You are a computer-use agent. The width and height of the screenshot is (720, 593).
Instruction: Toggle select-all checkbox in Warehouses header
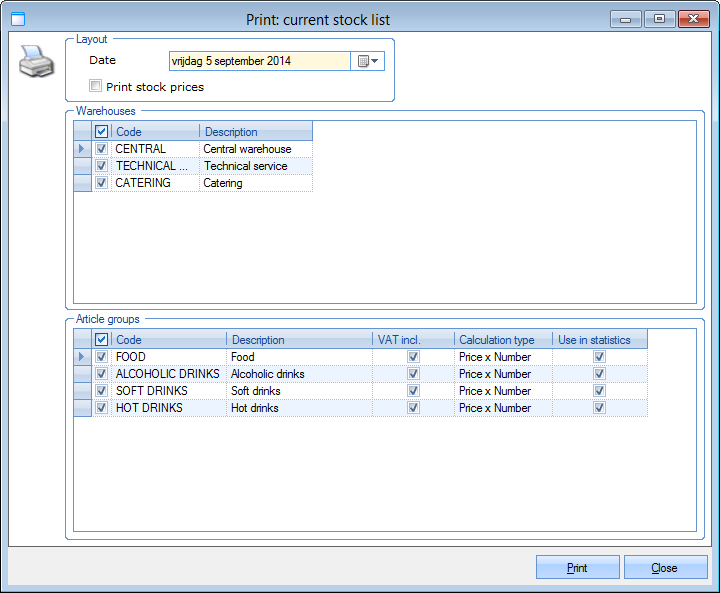101,132
